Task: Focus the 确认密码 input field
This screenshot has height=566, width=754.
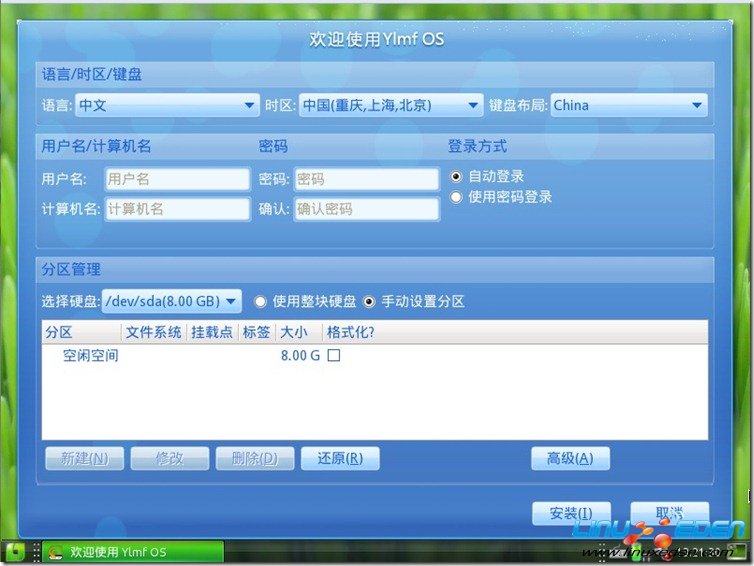Action: coord(366,209)
